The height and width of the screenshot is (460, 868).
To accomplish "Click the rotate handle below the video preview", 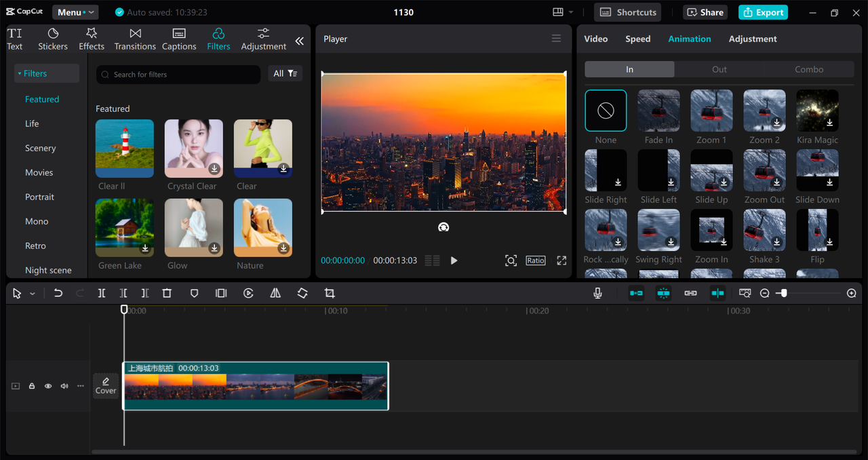I will 443,227.
